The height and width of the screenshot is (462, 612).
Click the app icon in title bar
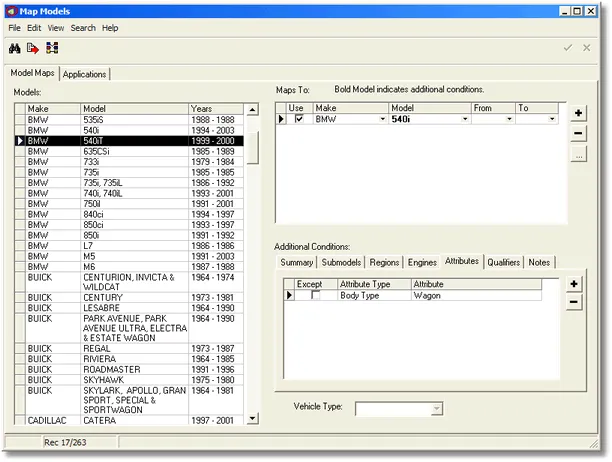[12, 11]
